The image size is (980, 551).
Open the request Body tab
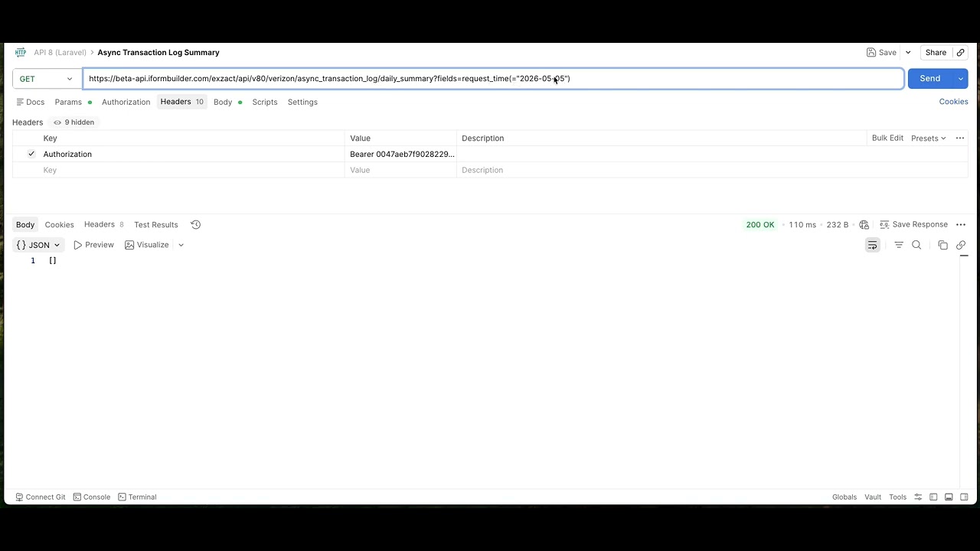tap(227, 102)
